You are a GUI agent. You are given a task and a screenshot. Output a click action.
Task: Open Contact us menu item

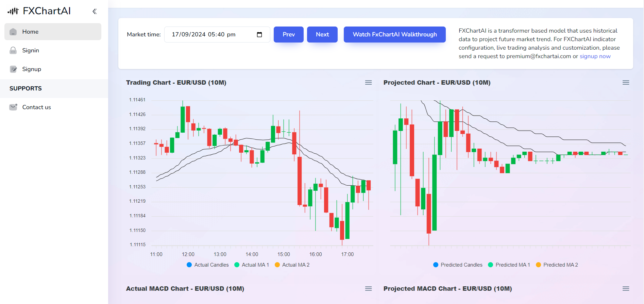click(x=36, y=107)
